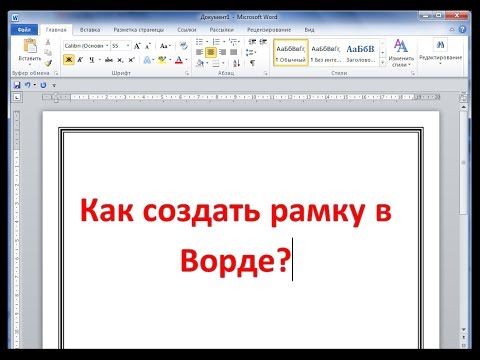The image size is (480, 360).
Task: Apply the Без интервала style
Action: (x=326, y=52)
